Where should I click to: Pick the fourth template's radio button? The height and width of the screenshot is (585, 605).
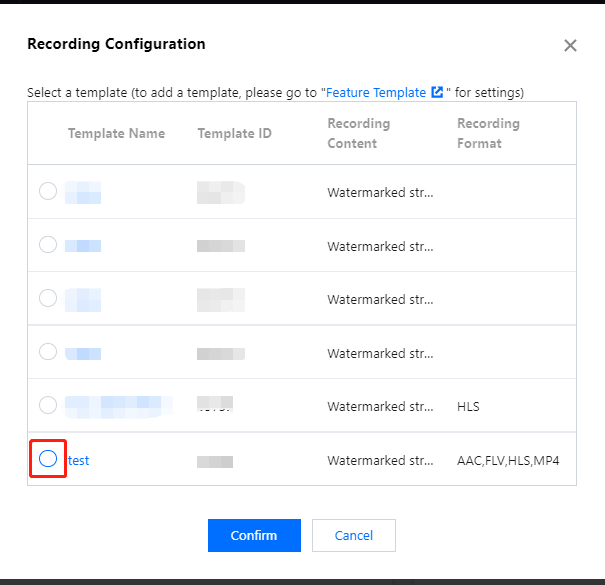(x=48, y=351)
